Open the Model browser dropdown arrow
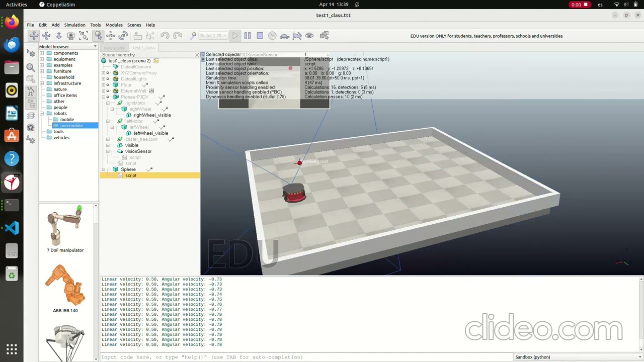Screen dimensions: 644x362 95,46
